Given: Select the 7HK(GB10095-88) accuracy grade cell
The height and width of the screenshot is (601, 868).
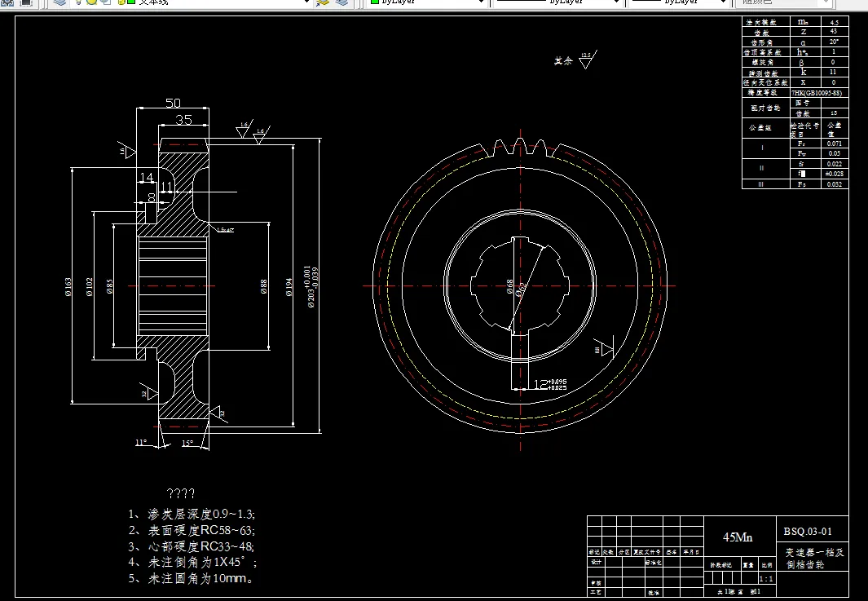Looking at the screenshot, I should click(x=817, y=93).
